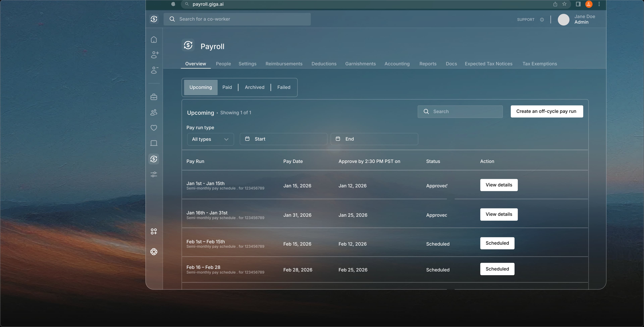
Task: Click the calendar icon in End field
Action: pos(338,139)
